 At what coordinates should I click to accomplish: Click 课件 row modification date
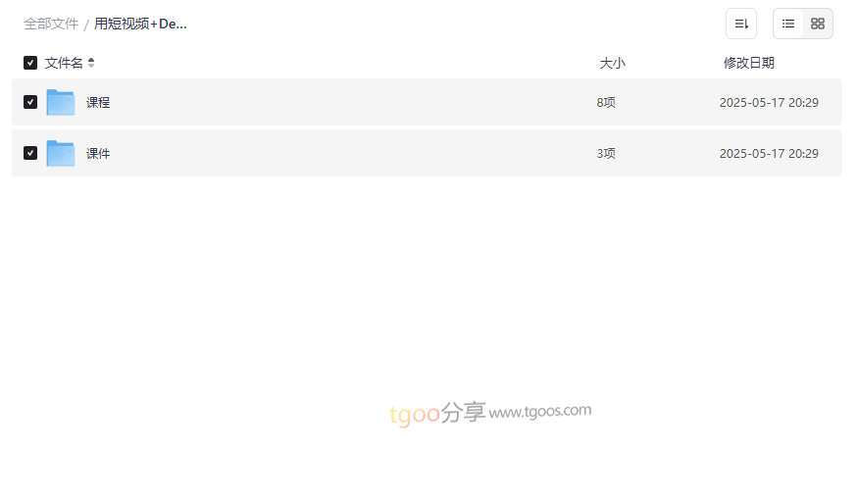click(x=769, y=154)
